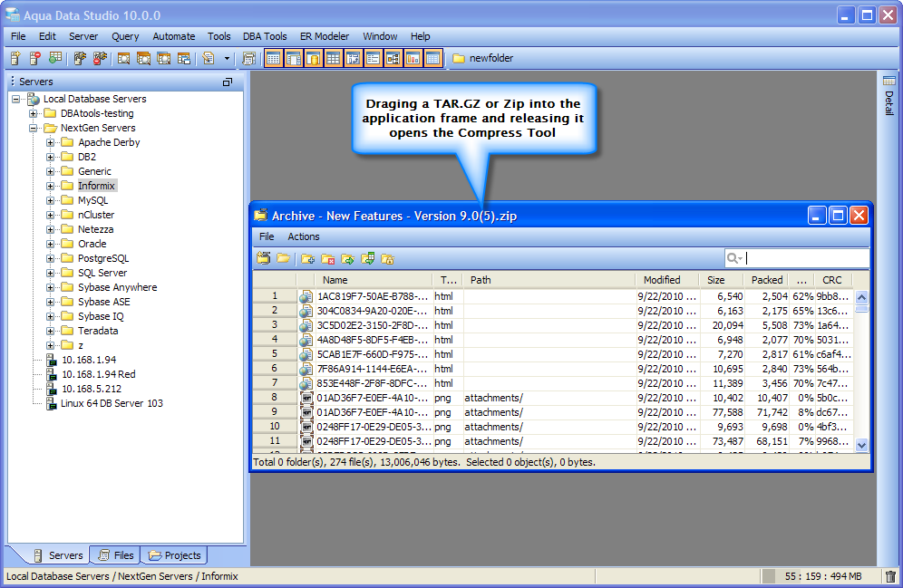Click the Archive list scrollbar thumb
903x588 pixels.
861,309
